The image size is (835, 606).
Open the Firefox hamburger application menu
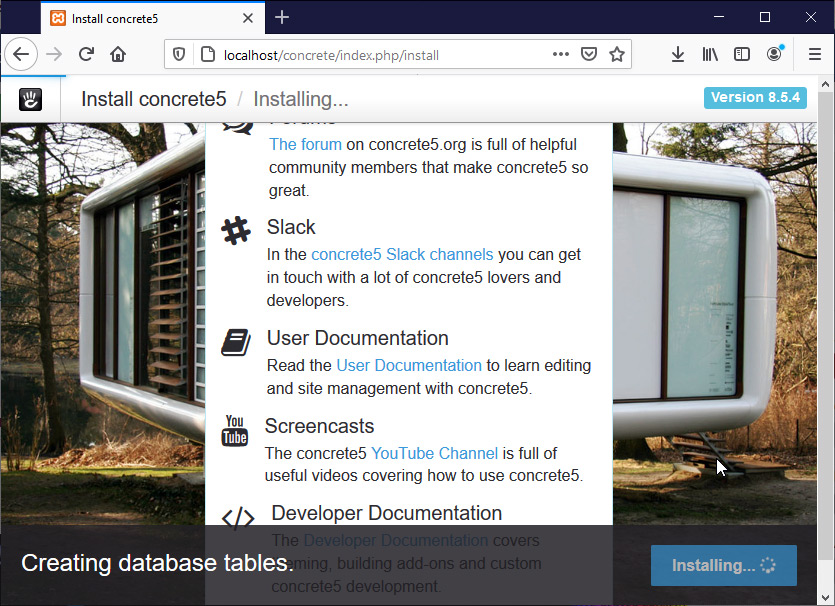point(814,55)
